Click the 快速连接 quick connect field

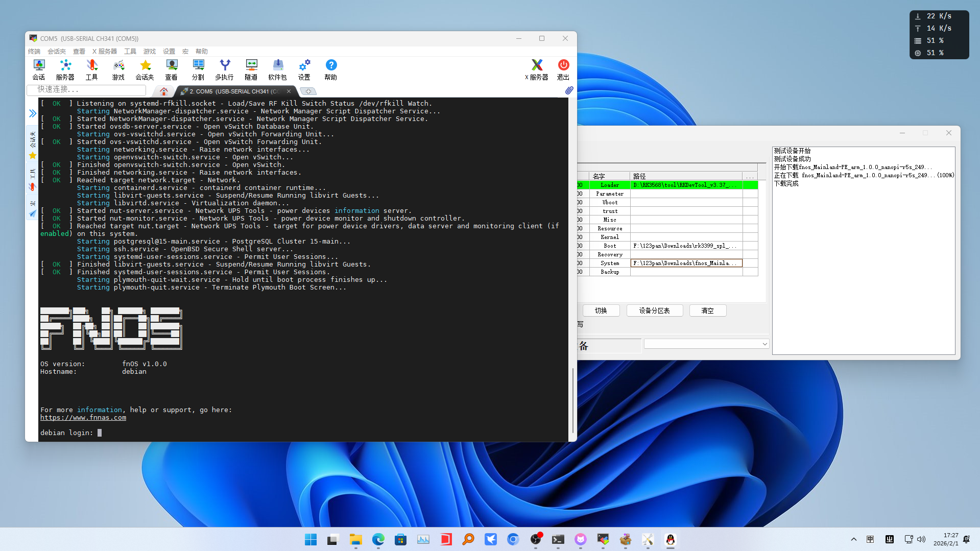tap(87, 89)
